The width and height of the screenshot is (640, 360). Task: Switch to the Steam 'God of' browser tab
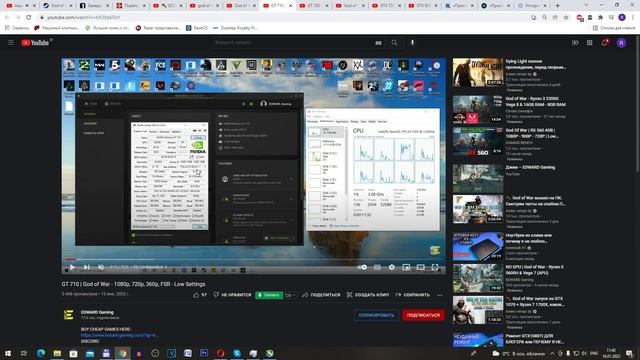[x=57, y=6]
